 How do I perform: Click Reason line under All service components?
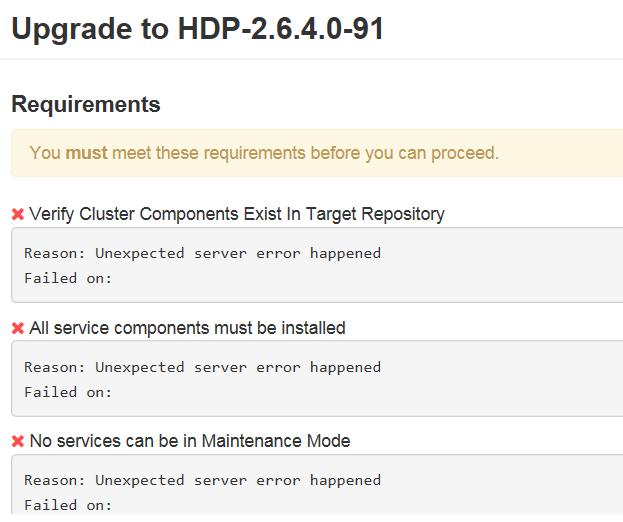pos(202,367)
